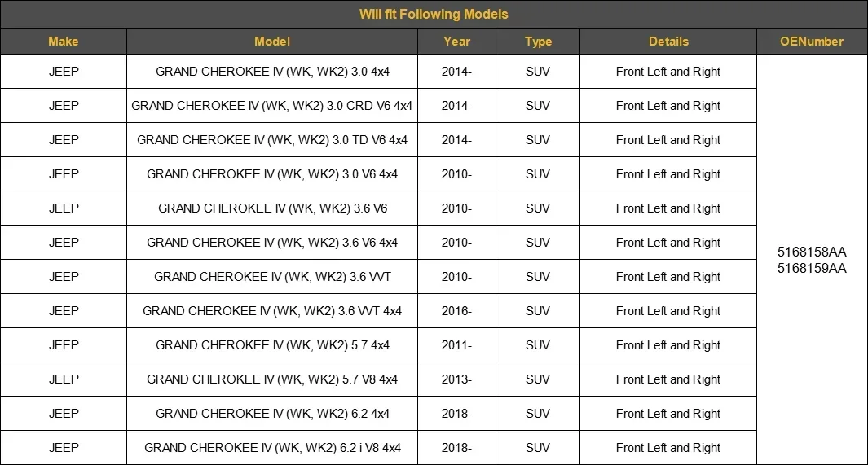This screenshot has width=868, height=465.
Task: Click the 3.0 CRD V6 4x4 model cell
Action: point(272,106)
